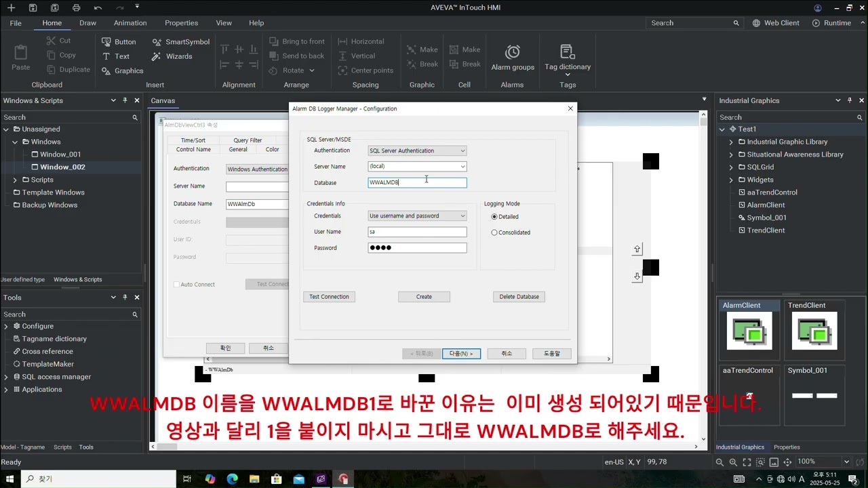The height and width of the screenshot is (488, 868).
Task: Open Microsoft Store from the taskbar
Action: [277, 479]
